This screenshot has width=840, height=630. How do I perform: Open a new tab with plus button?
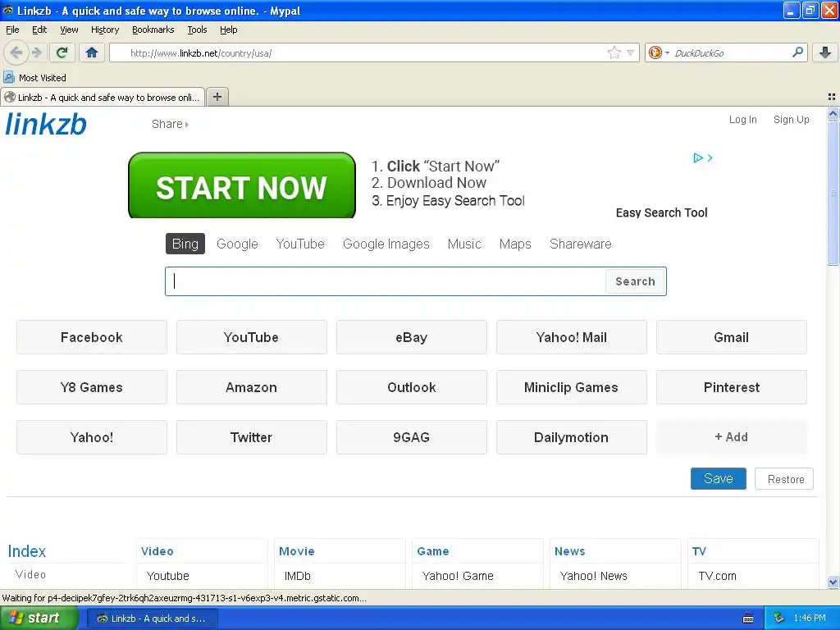pos(217,97)
